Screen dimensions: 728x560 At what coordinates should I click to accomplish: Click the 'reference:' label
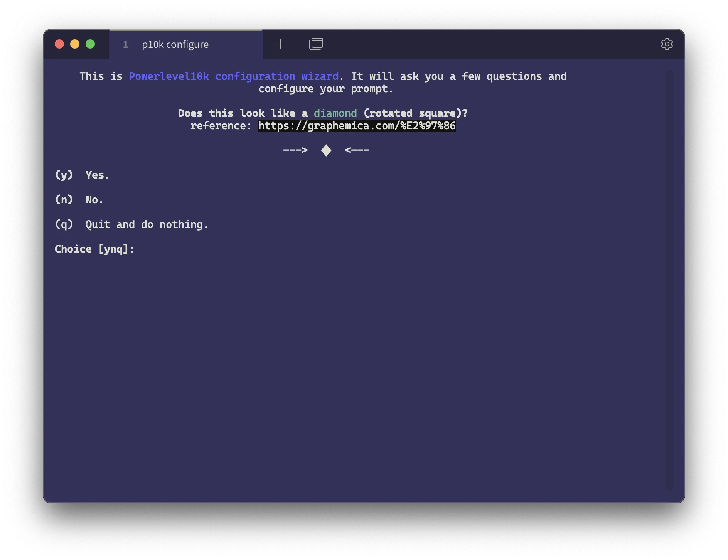[221, 126]
